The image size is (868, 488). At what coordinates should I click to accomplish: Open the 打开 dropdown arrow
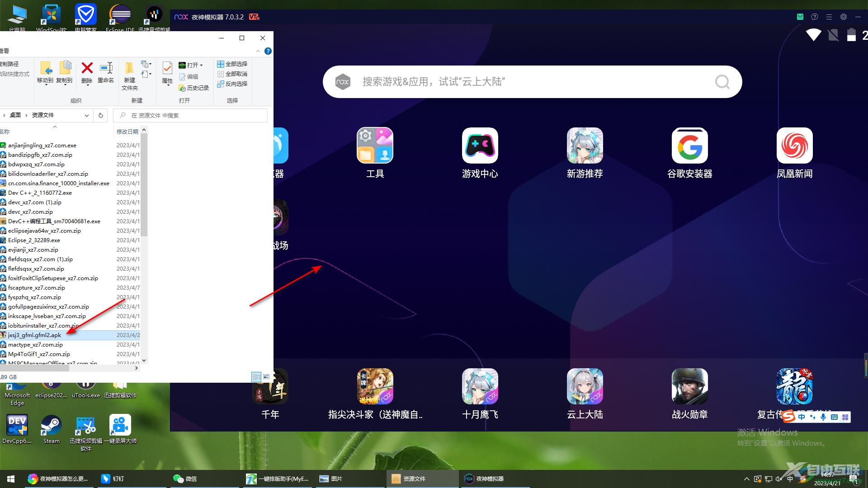(201, 65)
